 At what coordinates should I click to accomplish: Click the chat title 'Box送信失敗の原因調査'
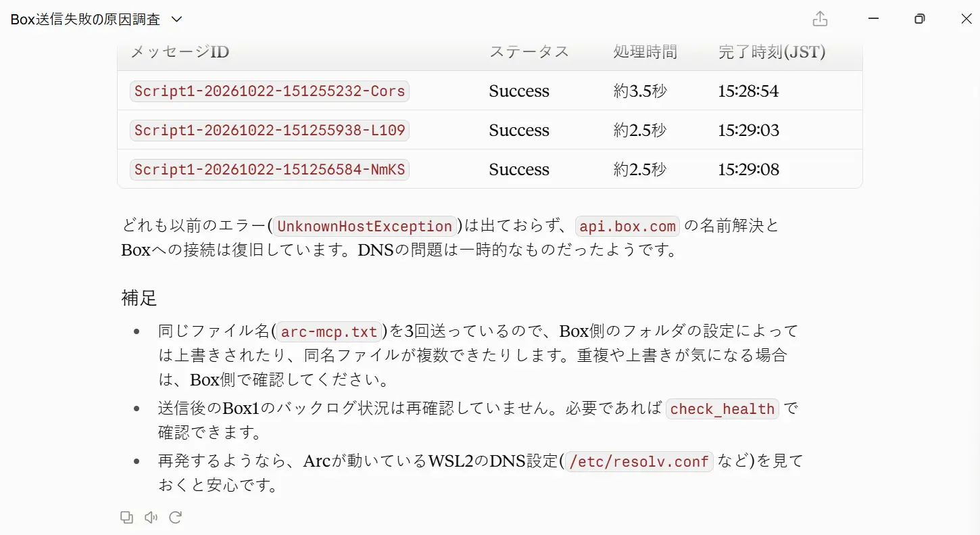[85, 20]
